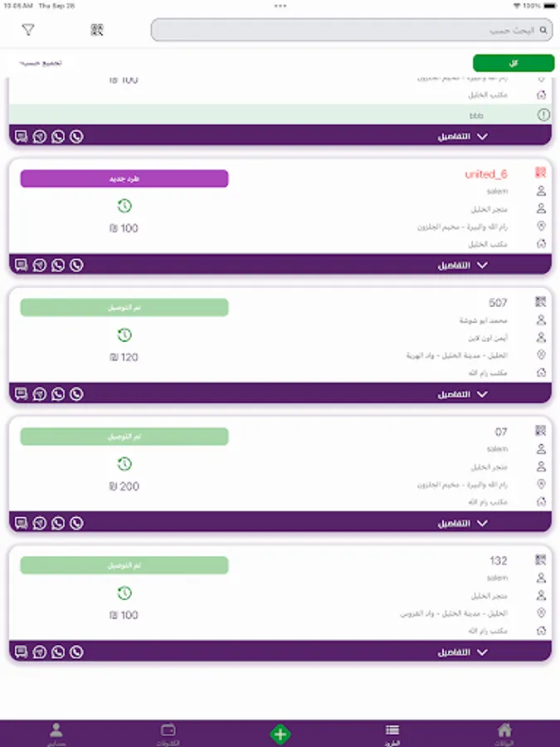
Task: Expand details chevron on 07 card
Action: (x=482, y=523)
